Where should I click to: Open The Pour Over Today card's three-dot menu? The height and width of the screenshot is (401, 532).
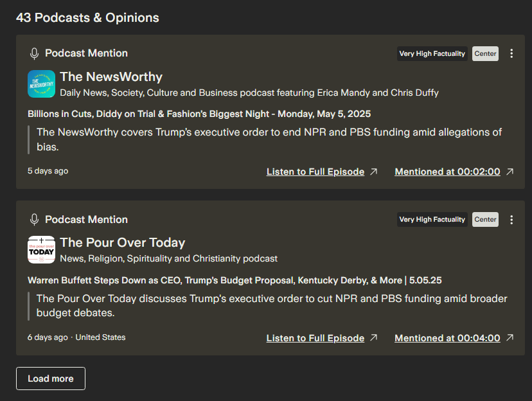[511, 220]
